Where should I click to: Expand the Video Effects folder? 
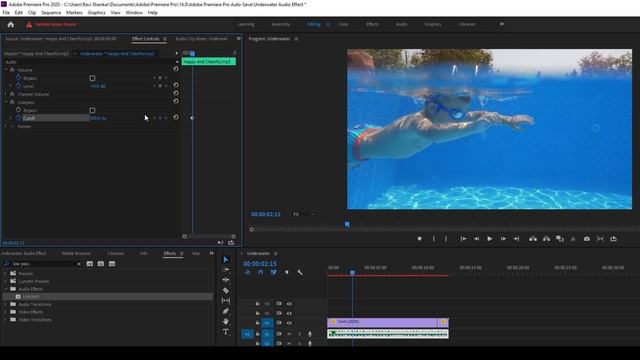[6, 312]
